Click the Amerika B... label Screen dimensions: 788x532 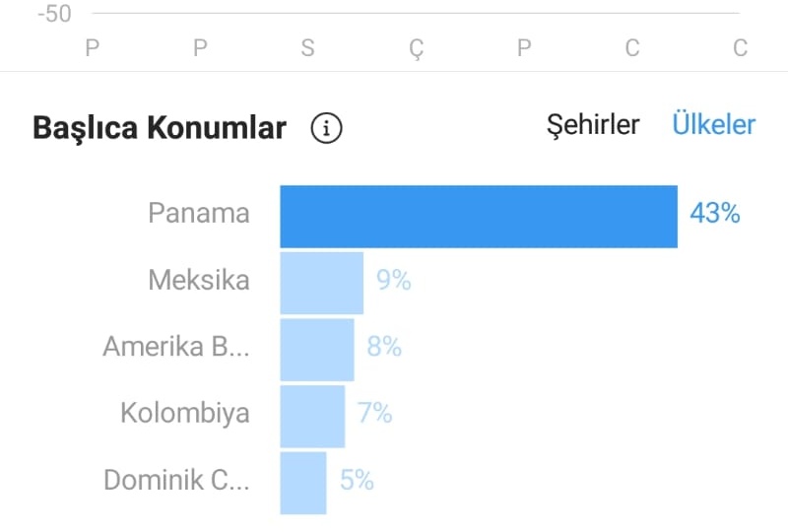click(x=176, y=347)
